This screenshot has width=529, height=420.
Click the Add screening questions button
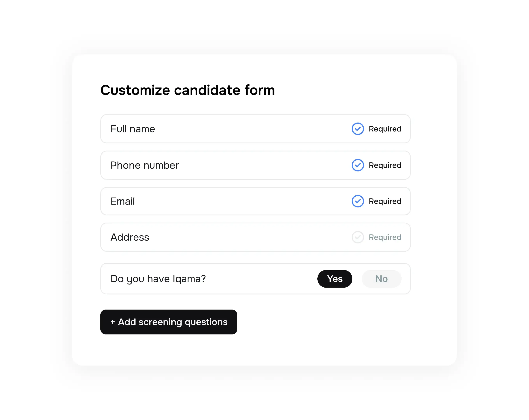tap(169, 322)
